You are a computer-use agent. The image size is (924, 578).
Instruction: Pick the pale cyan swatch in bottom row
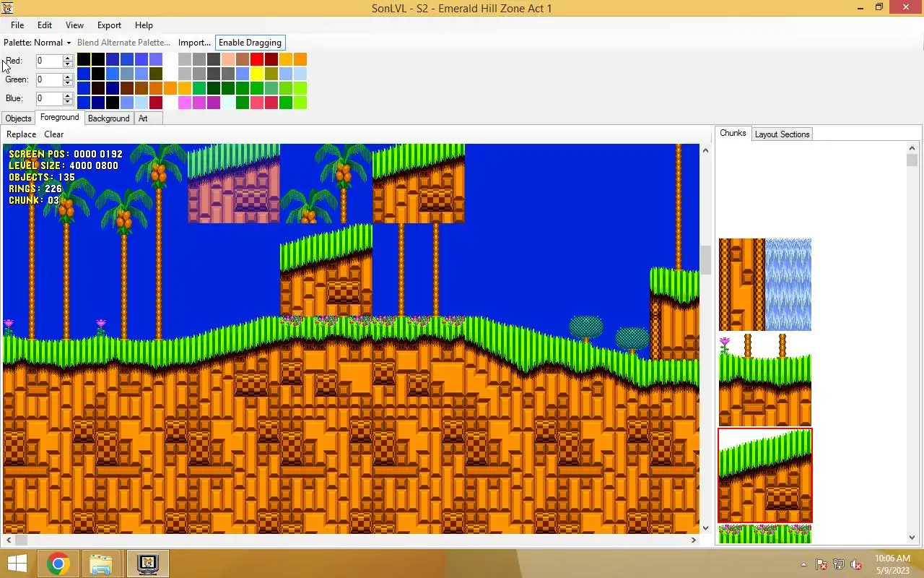pos(228,103)
